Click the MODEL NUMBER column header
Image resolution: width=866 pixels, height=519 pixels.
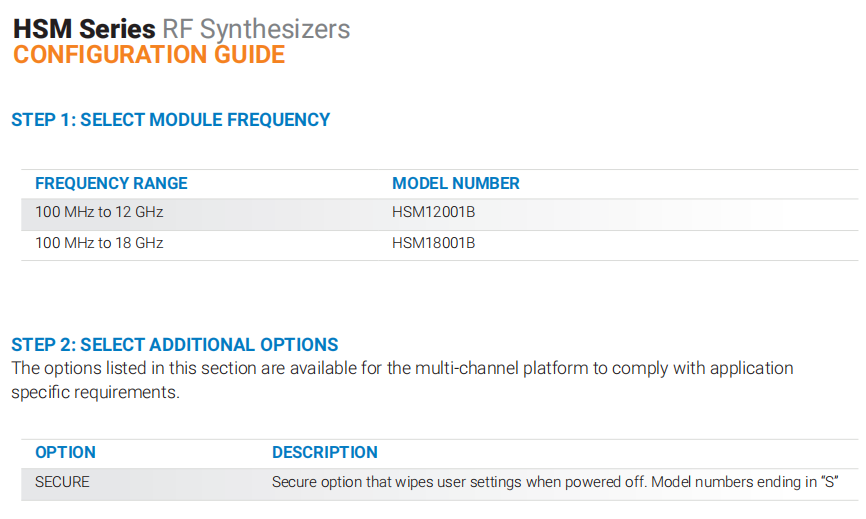[x=456, y=183]
